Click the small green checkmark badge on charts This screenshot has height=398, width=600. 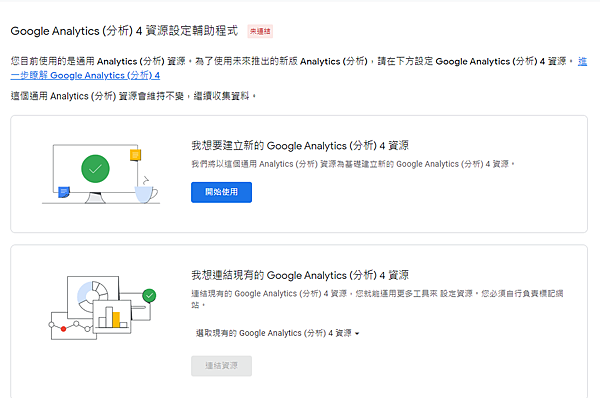[x=149, y=295]
